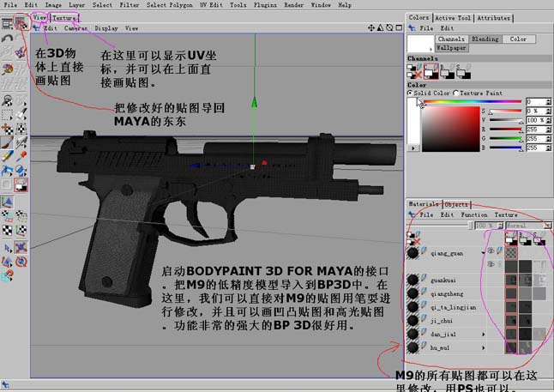
Task: Click the V 100 % value stepper
Action: (x=548, y=120)
